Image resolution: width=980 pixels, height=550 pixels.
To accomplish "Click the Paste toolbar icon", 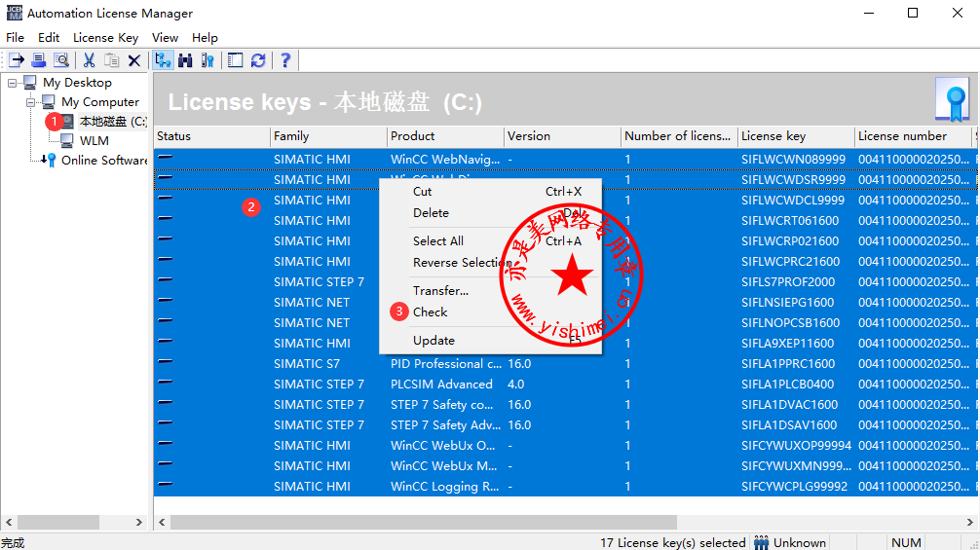I will 111,60.
